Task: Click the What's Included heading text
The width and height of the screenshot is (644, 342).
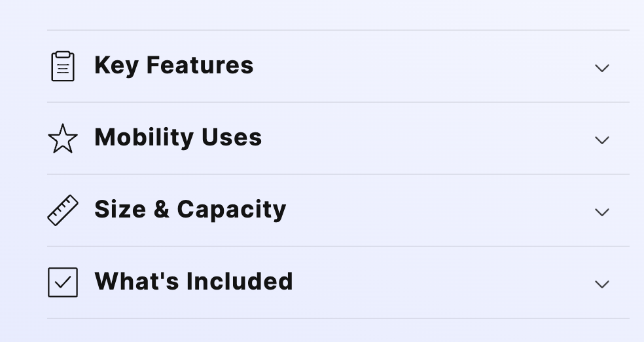Action: (x=194, y=282)
